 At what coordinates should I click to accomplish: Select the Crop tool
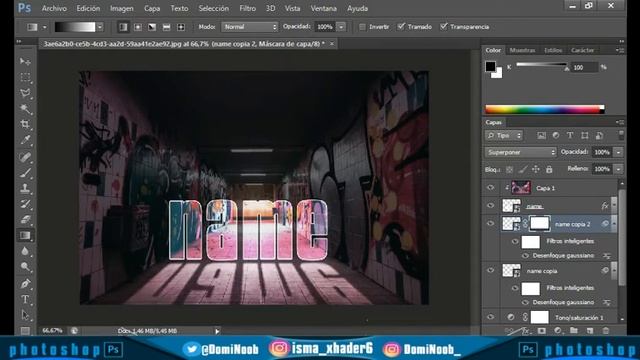click(x=25, y=124)
